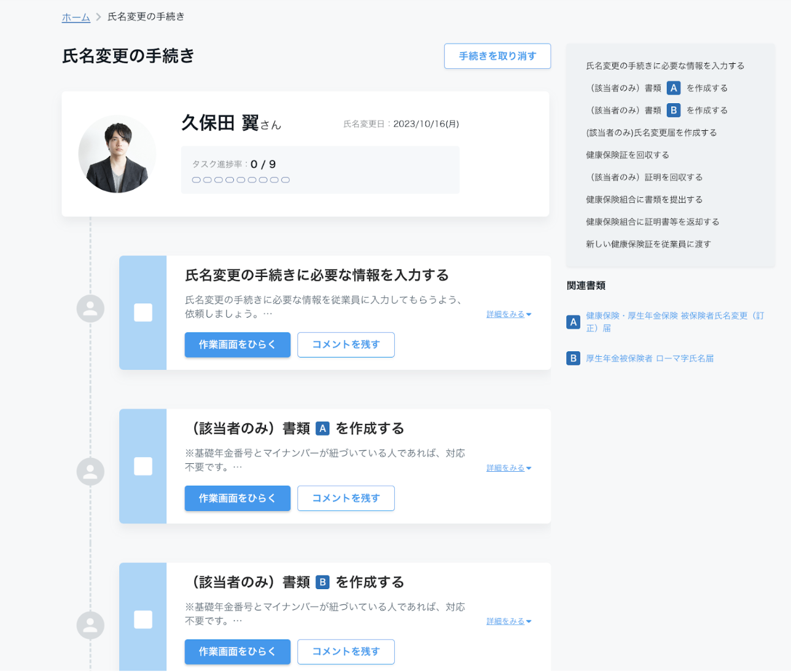
Task: Check the box for 氏名変更の手続きに必要な情報を入力する task
Action: [143, 313]
